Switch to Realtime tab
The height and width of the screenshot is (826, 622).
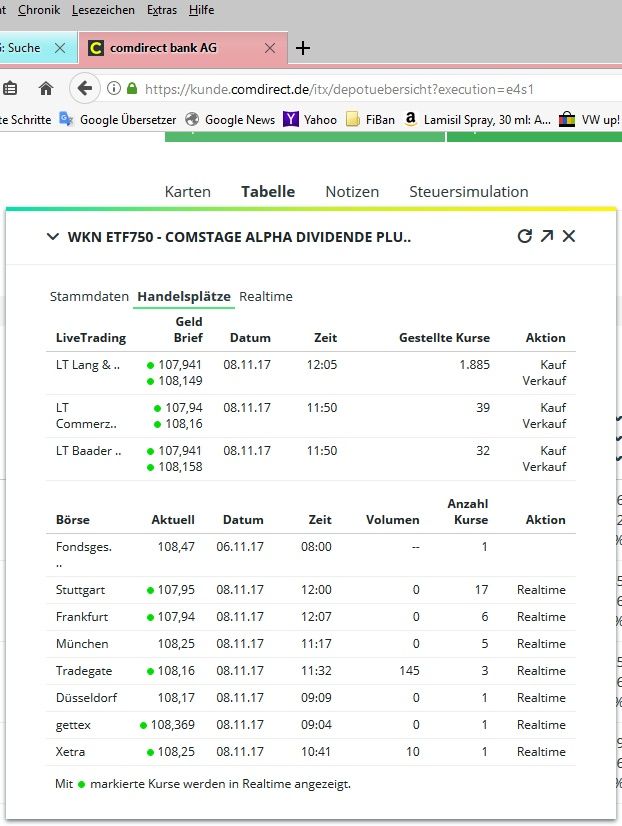tap(266, 296)
